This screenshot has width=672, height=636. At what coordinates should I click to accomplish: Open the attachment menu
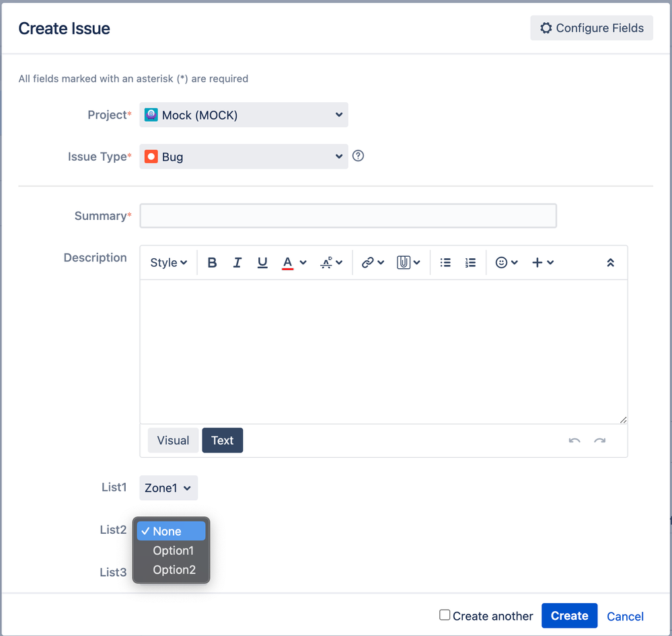(x=408, y=263)
